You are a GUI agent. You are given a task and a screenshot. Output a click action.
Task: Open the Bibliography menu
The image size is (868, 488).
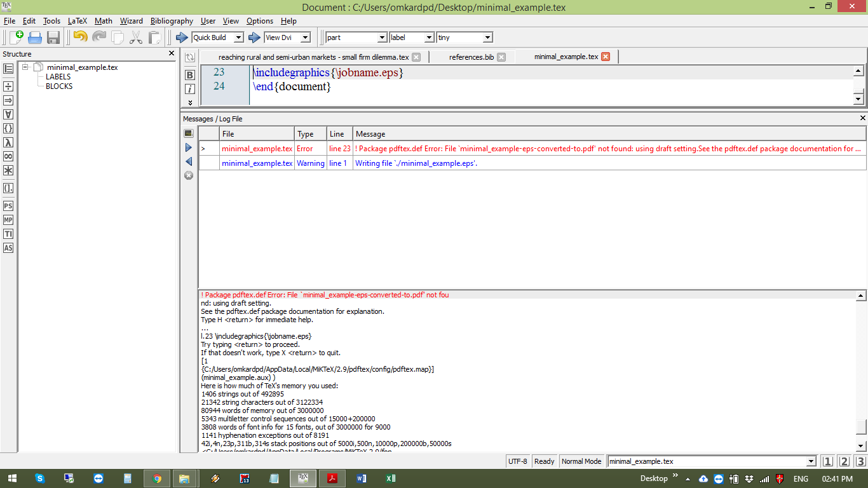coord(172,21)
